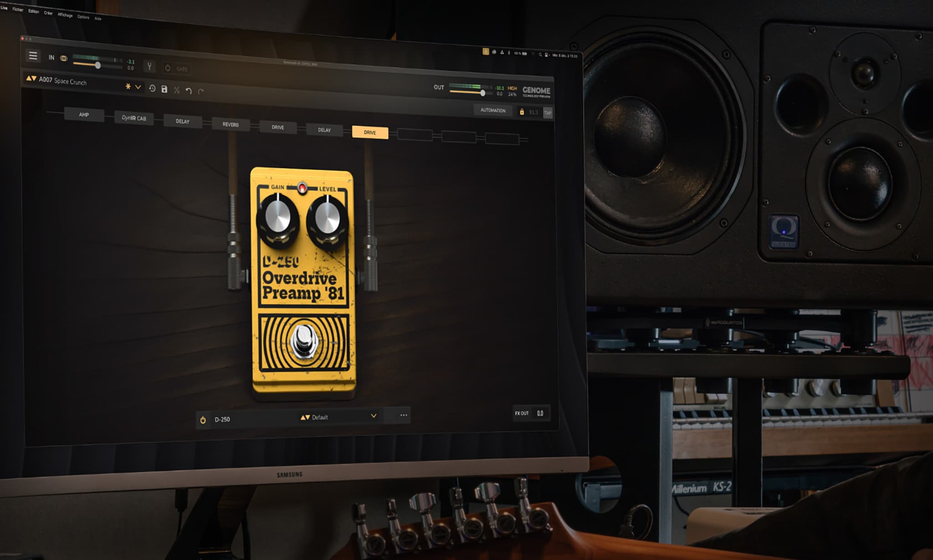Click the user account icon in menu bar
Screen dimensions: 933x560
click(x=546, y=55)
